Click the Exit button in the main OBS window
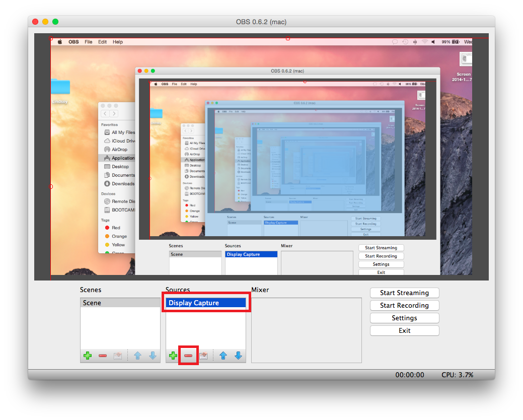Screen dimensions: 523x420 point(404,330)
